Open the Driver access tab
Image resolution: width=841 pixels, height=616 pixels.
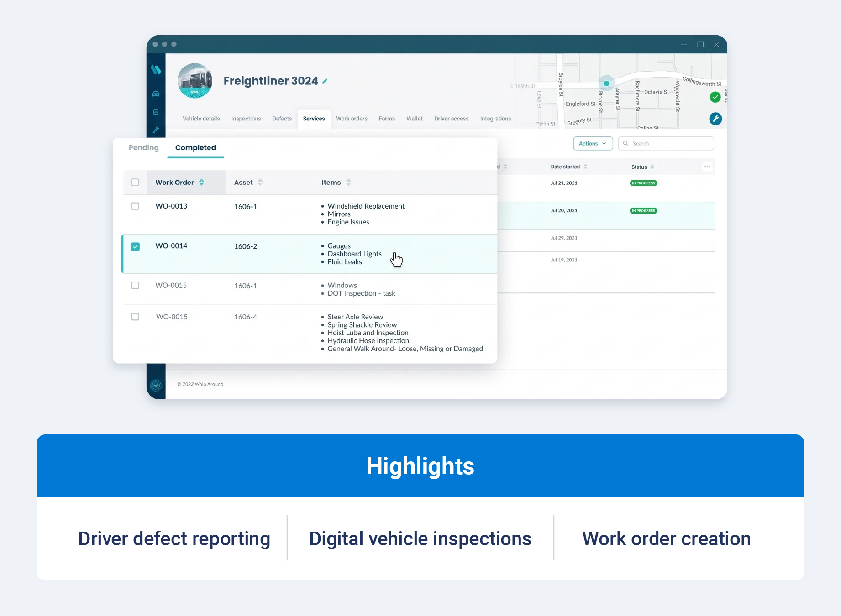tap(451, 119)
